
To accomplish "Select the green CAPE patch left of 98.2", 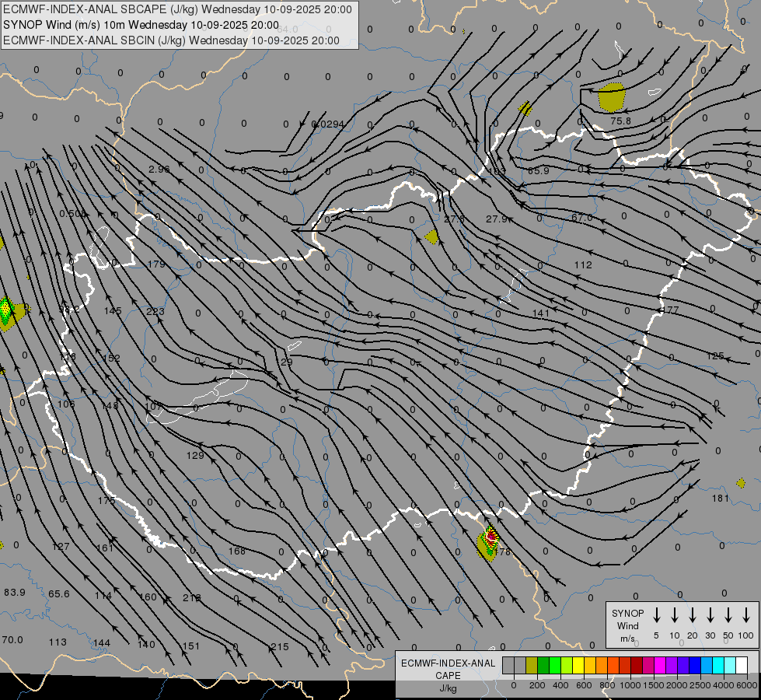I will pos(5,311).
